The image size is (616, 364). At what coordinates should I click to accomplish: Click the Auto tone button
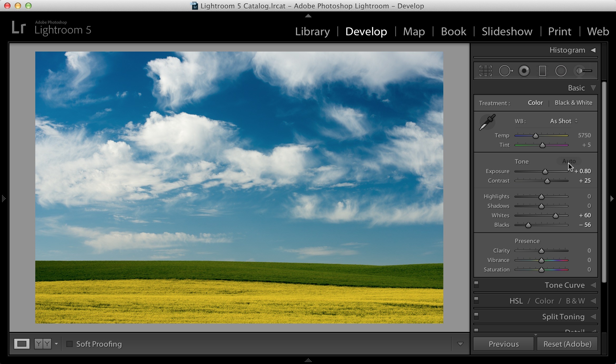(569, 161)
